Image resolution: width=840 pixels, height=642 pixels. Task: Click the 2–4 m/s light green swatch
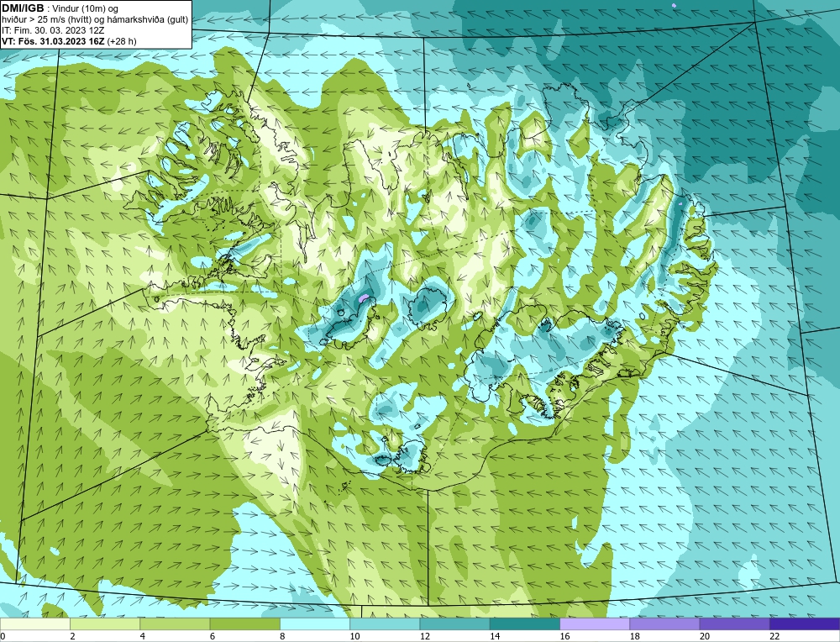[105, 624]
